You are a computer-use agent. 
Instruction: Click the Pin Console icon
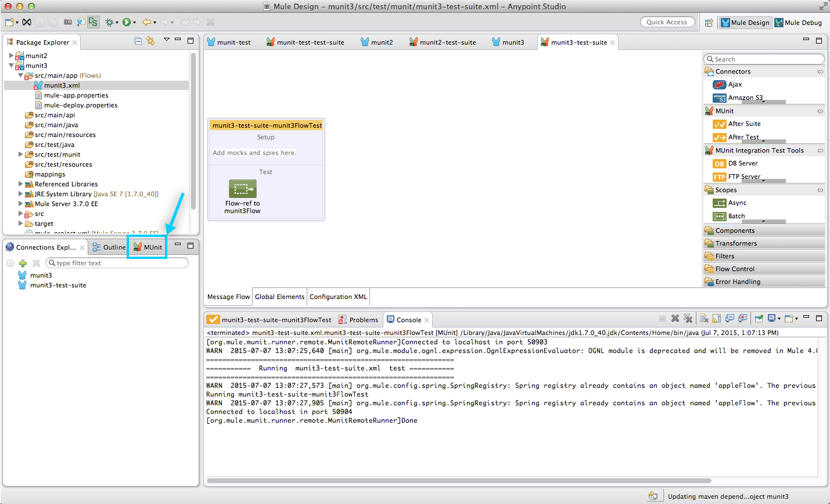point(759,319)
